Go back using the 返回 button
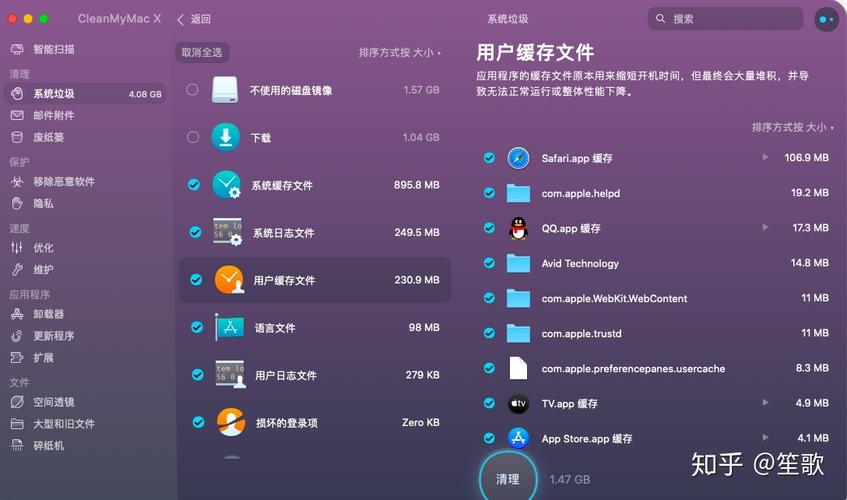Viewport: 847px width, 500px height. (x=194, y=19)
